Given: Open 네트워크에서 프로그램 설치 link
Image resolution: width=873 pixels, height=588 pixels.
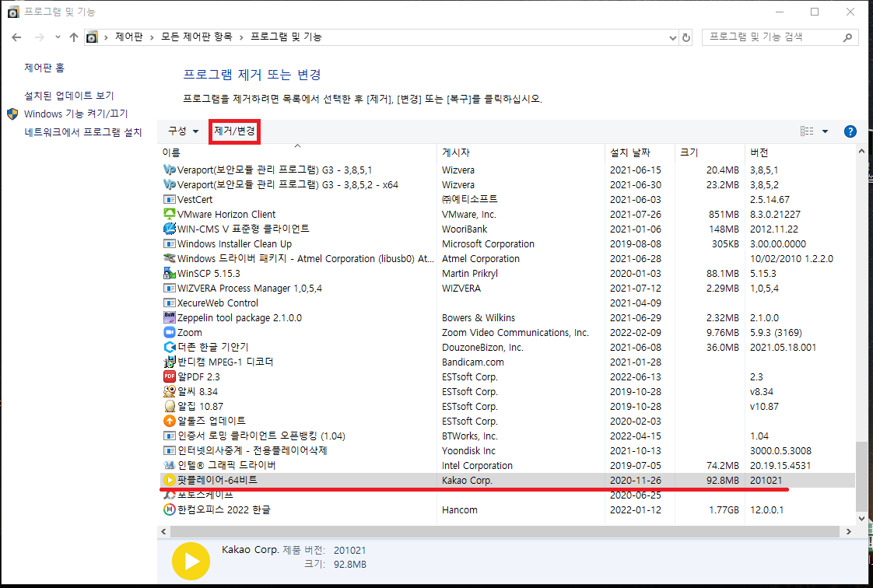Looking at the screenshot, I should 83,132.
